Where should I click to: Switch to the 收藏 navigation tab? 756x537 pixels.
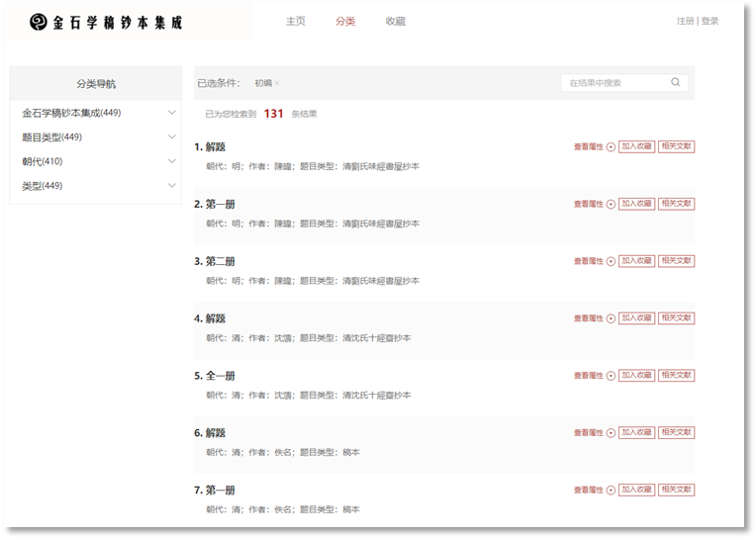(396, 22)
